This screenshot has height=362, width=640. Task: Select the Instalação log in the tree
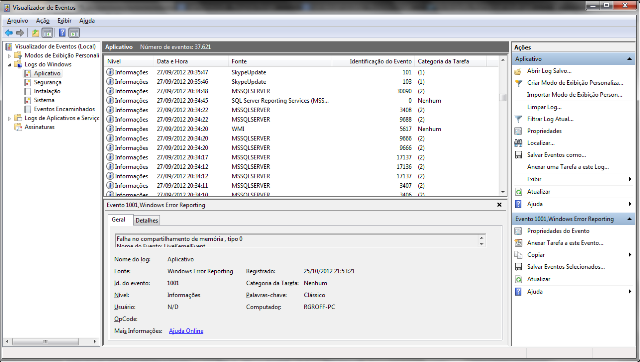(x=47, y=91)
